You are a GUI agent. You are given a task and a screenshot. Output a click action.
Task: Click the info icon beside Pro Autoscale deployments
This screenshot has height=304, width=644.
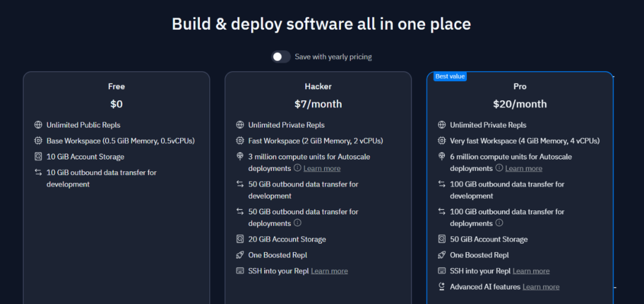point(499,168)
